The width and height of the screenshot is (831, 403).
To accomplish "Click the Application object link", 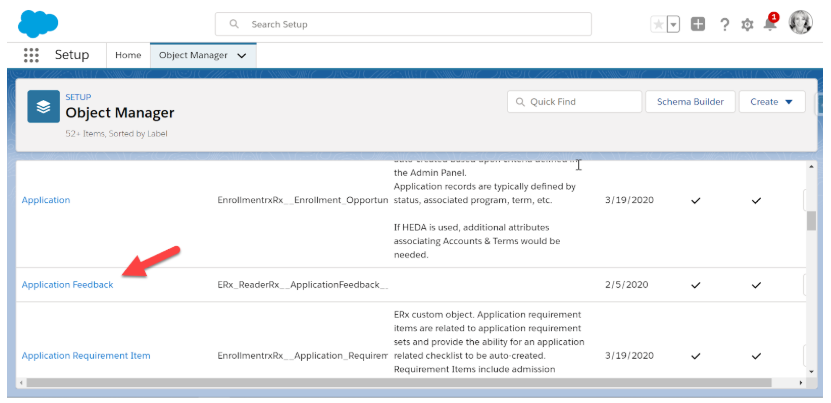I will coord(46,200).
